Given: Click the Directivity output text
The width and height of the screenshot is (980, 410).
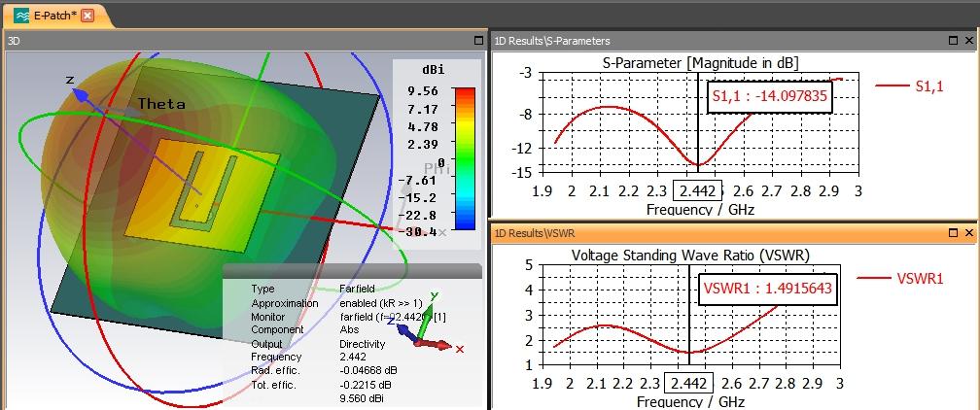Looking at the screenshot, I should pyautogui.click(x=362, y=344).
